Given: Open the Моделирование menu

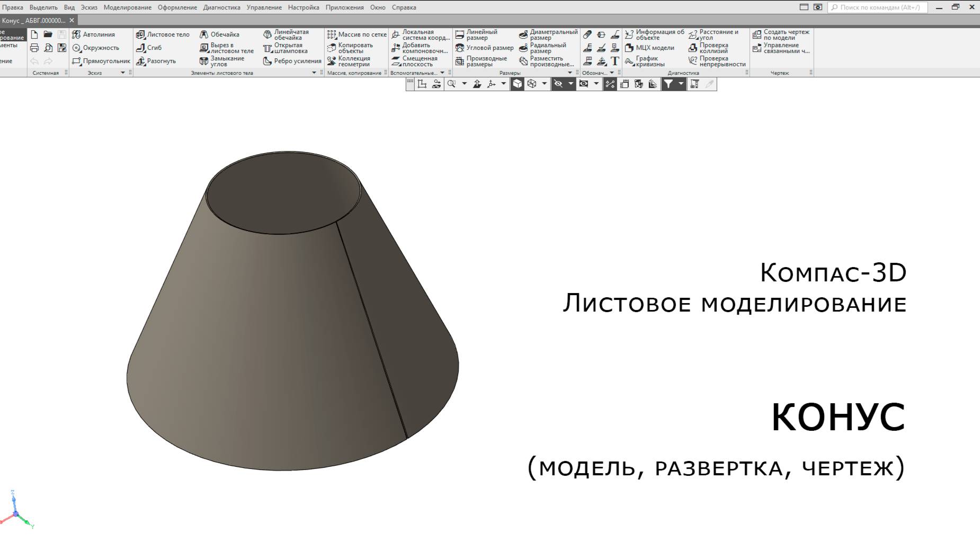Looking at the screenshot, I should click(127, 7).
